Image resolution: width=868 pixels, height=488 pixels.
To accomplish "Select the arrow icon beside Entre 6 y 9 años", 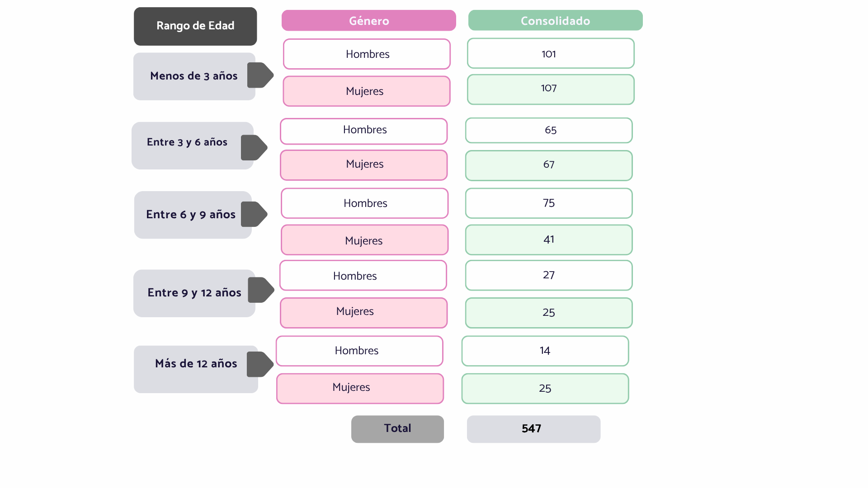I will coord(254,214).
